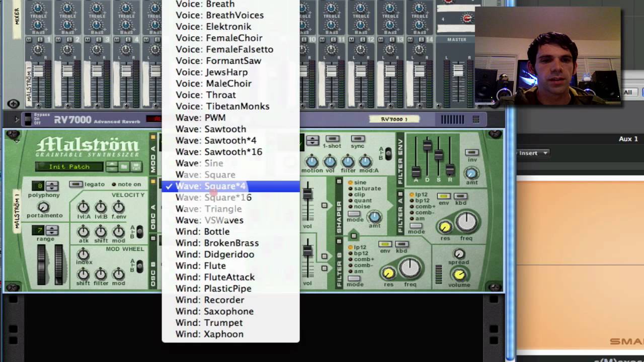Select Voice: TibetanMonks menu entry
The image size is (644, 362).
(230, 106)
